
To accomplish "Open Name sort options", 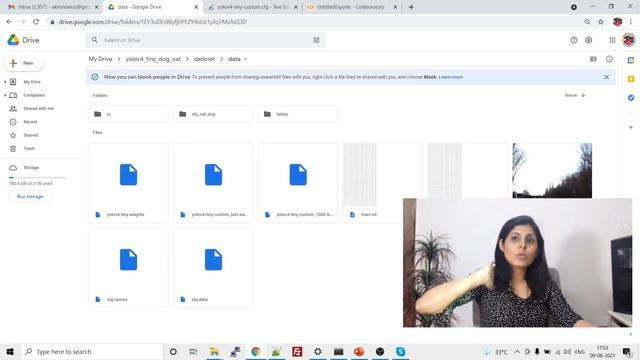I will [x=571, y=95].
